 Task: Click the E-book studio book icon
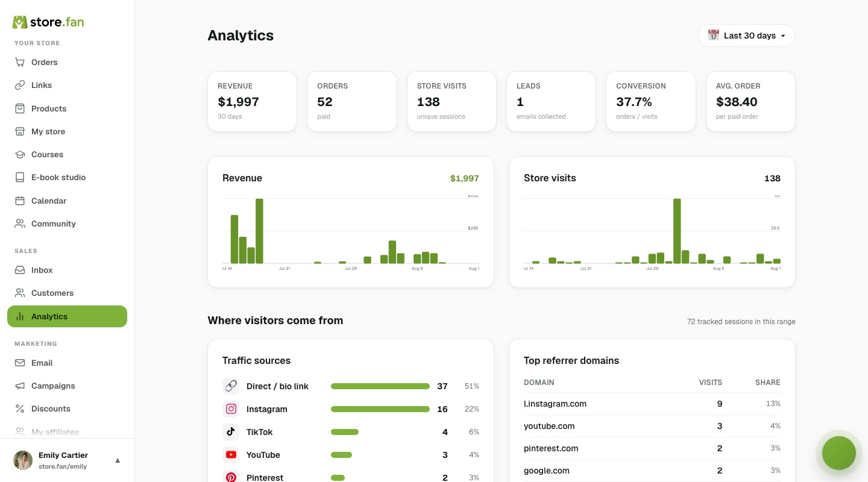(20, 177)
